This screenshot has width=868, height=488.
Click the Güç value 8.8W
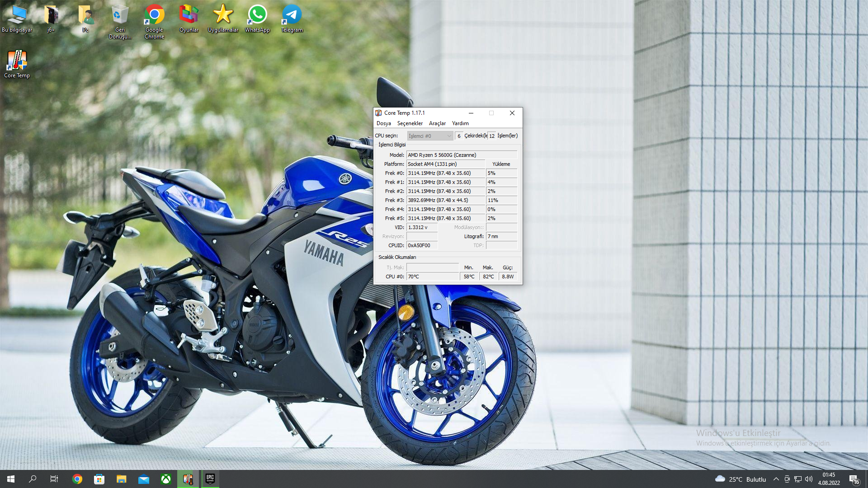[508, 277]
